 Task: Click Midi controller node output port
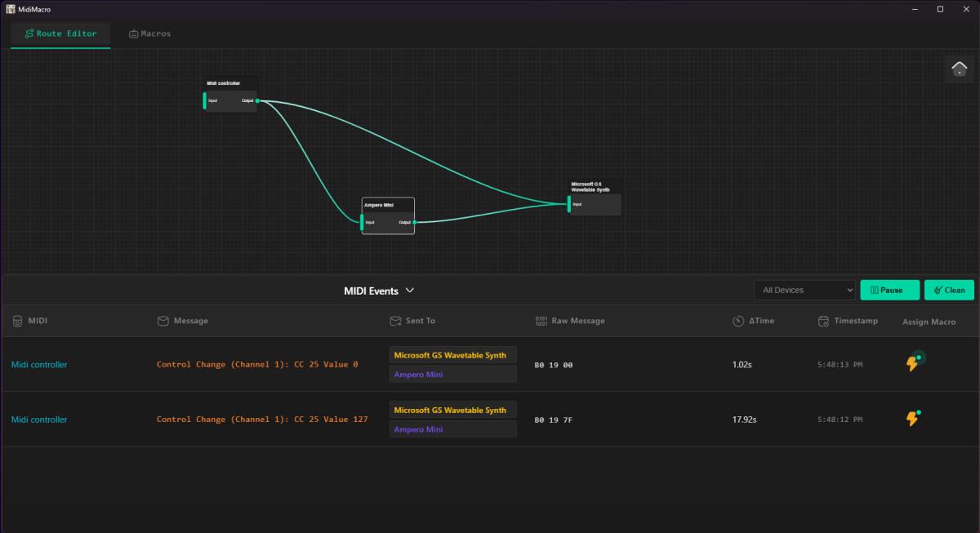pyautogui.click(x=257, y=100)
